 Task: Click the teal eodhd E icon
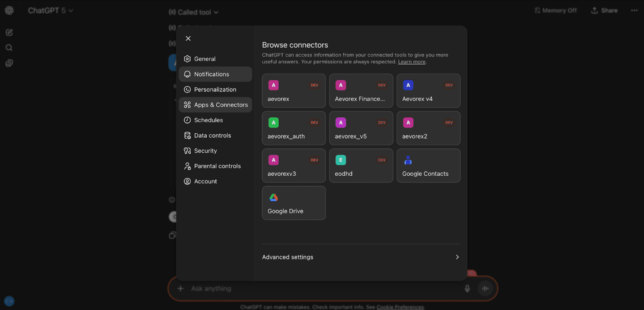341,160
